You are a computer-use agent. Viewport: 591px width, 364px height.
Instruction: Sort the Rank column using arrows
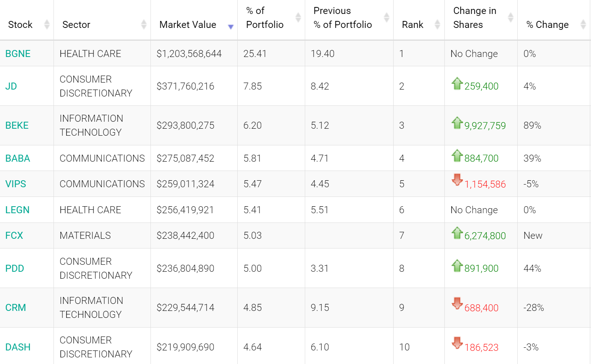(x=437, y=24)
